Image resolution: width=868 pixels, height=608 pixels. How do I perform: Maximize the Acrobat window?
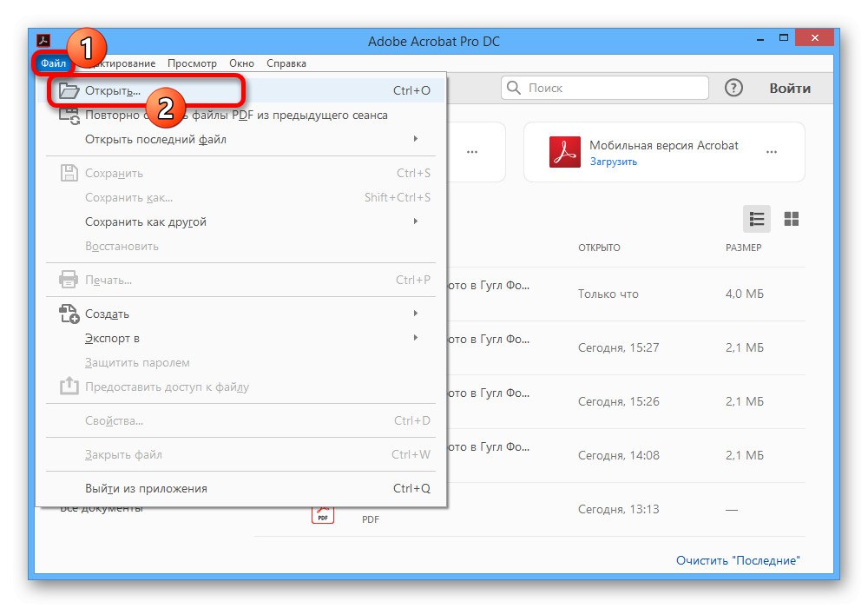tap(783, 37)
